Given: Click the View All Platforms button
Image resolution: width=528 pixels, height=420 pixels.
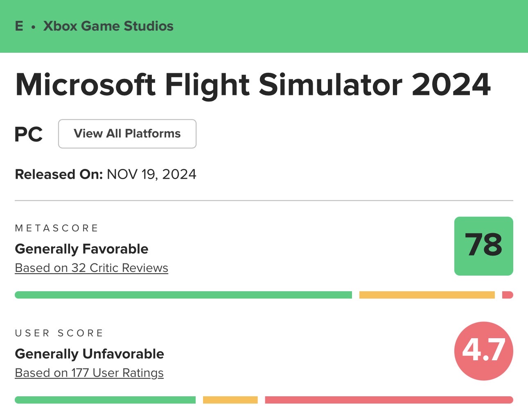Looking at the screenshot, I should coord(127,134).
